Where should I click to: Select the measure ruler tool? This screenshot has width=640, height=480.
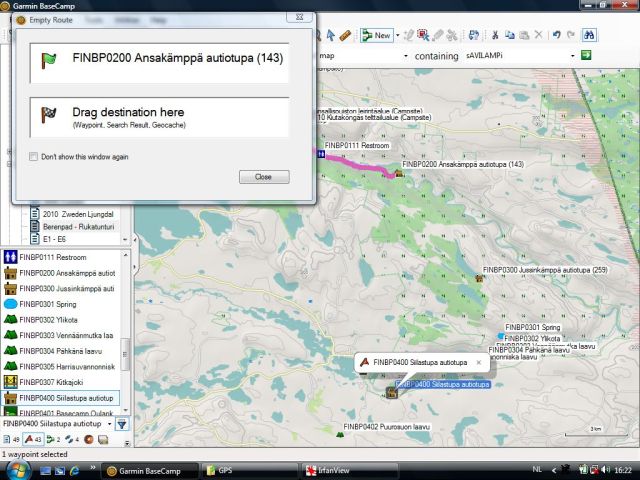(x=345, y=35)
